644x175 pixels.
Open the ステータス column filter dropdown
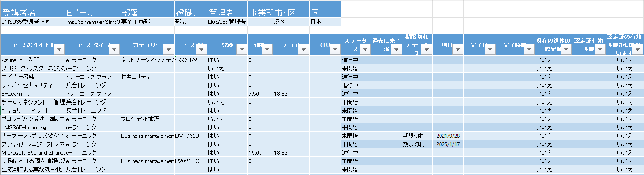[365, 49]
